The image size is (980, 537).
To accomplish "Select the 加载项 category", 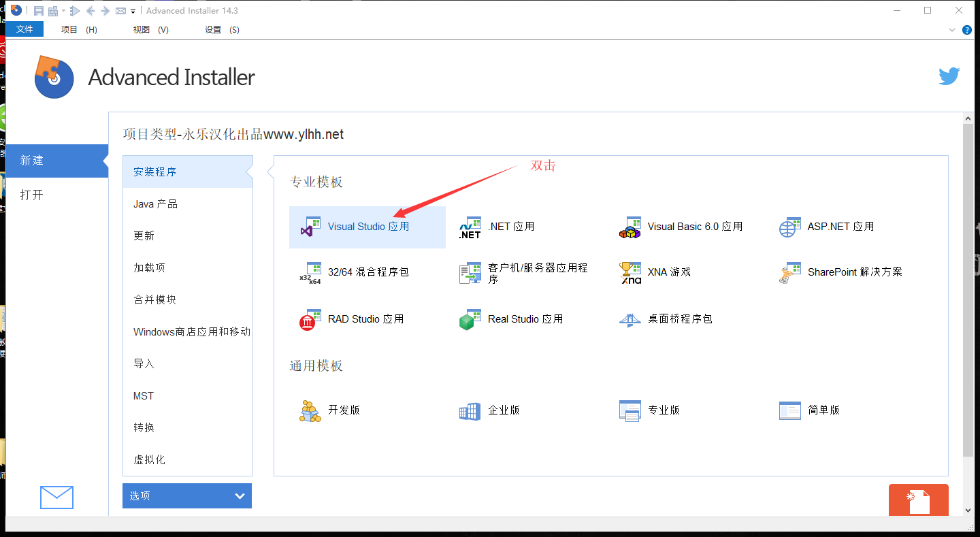I will pos(188,267).
